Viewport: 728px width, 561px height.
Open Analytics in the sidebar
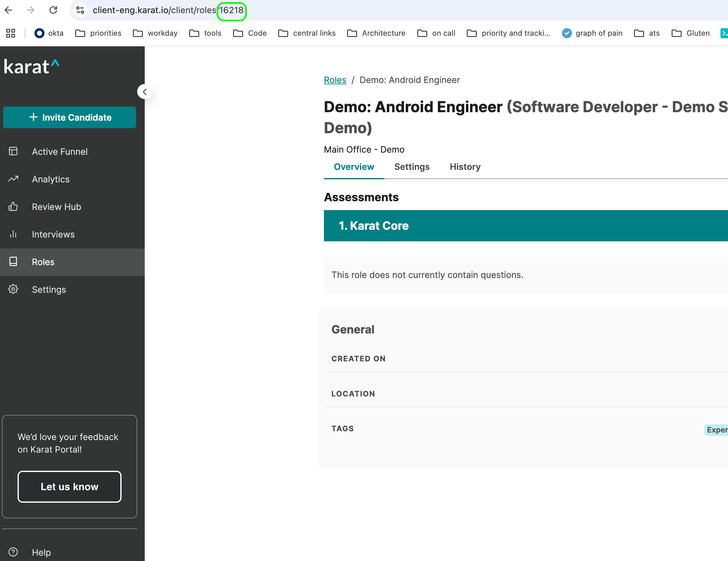pyautogui.click(x=72, y=179)
